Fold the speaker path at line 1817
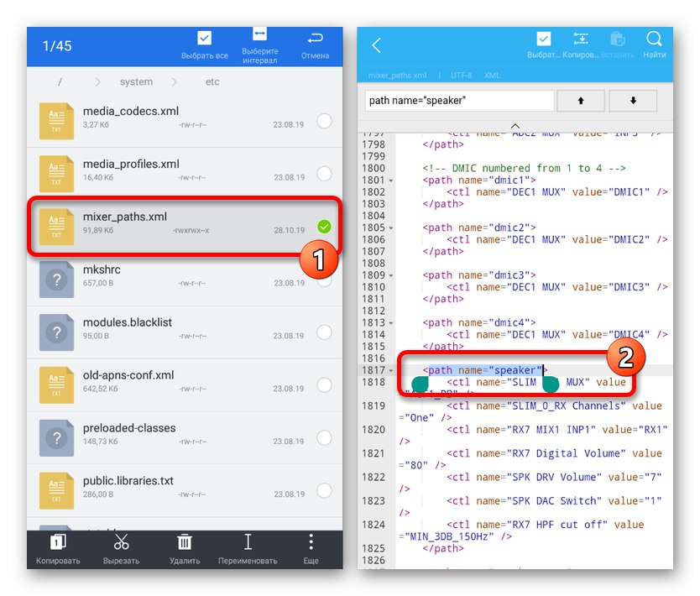The height and width of the screenshot is (596, 700). pyautogui.click(x=391, y=371)
